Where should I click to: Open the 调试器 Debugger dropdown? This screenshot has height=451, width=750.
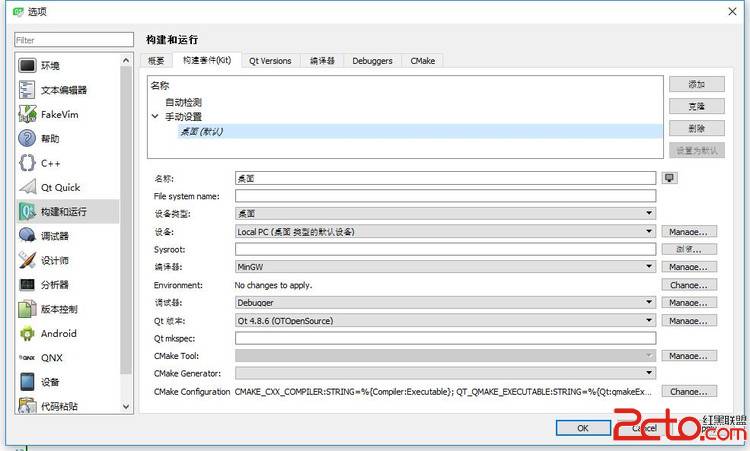coord(445,302)
